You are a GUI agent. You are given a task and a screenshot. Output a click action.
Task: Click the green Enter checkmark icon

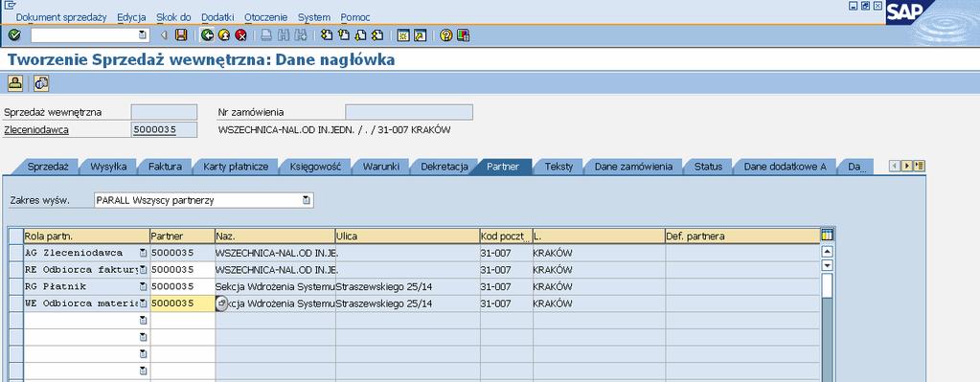[14, 35]
